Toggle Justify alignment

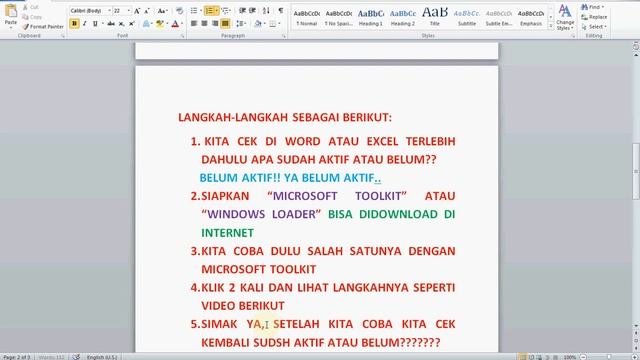click(x=225, y=24)
